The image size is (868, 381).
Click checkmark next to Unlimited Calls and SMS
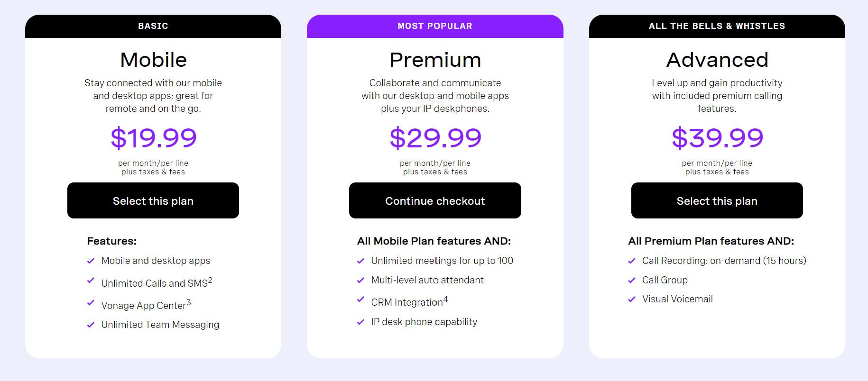[91, 280]
